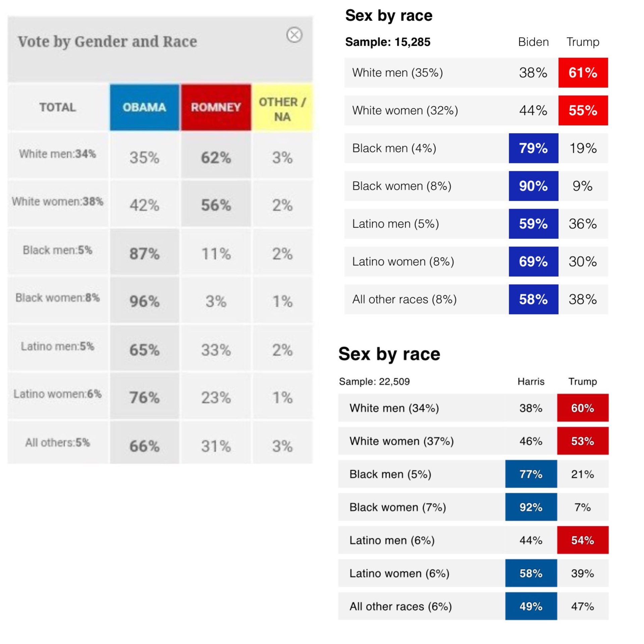Click Obama's 96% Black women cell
Screen dimensions: 644x644
[144, 301]
